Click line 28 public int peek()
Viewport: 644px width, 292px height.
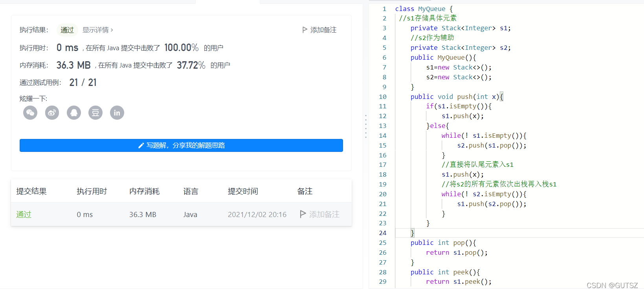click(x=445, y=272)
